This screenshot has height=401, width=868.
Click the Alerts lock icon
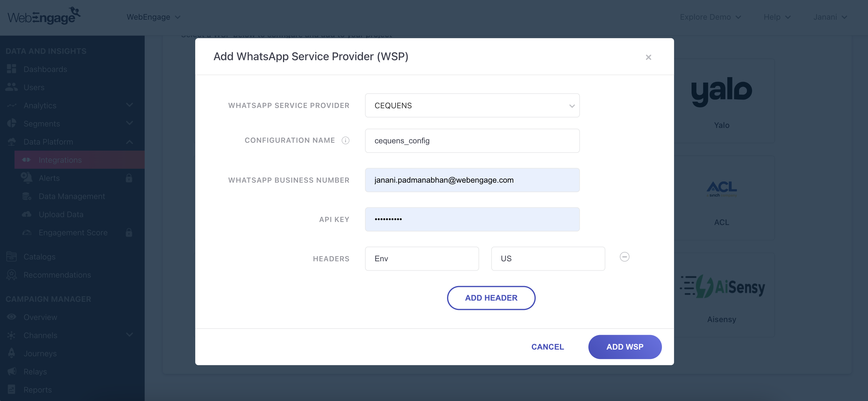[x=129, y=178]
